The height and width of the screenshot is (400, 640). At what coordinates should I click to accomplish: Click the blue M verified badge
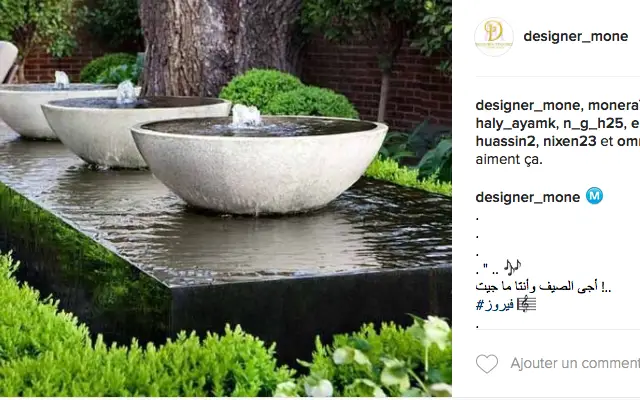click(594, 196)
